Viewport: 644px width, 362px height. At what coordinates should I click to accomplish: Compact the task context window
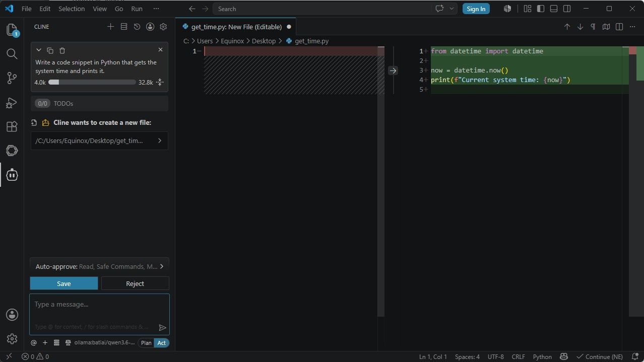point(160,82)
